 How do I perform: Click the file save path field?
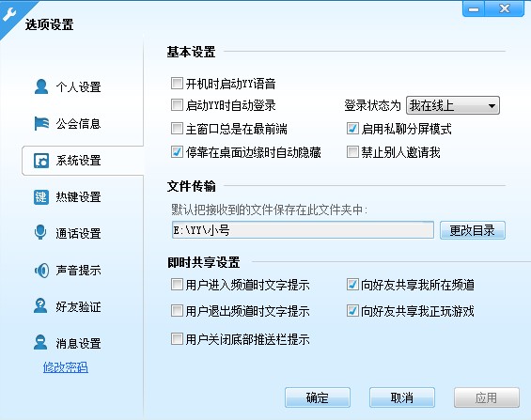coord(303,230)
